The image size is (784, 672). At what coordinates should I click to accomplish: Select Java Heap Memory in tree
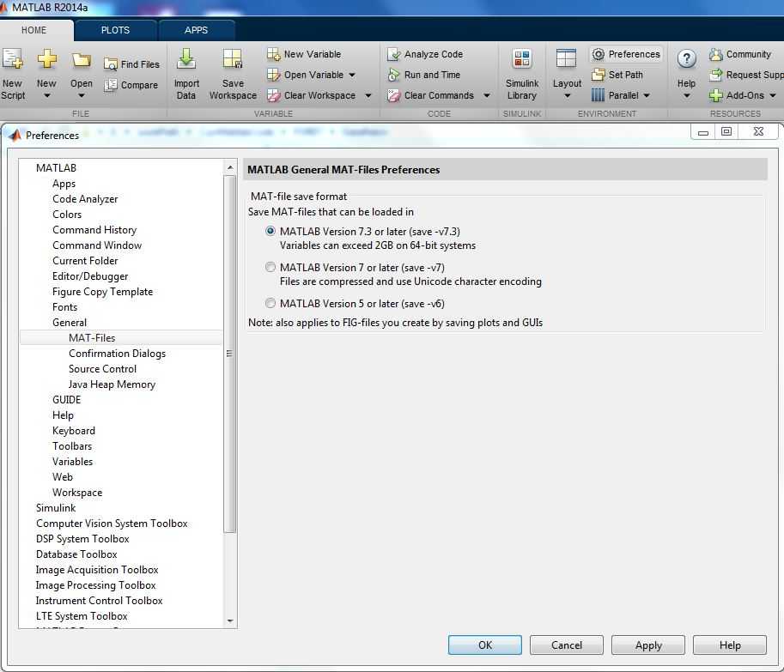tap(112, 384)
